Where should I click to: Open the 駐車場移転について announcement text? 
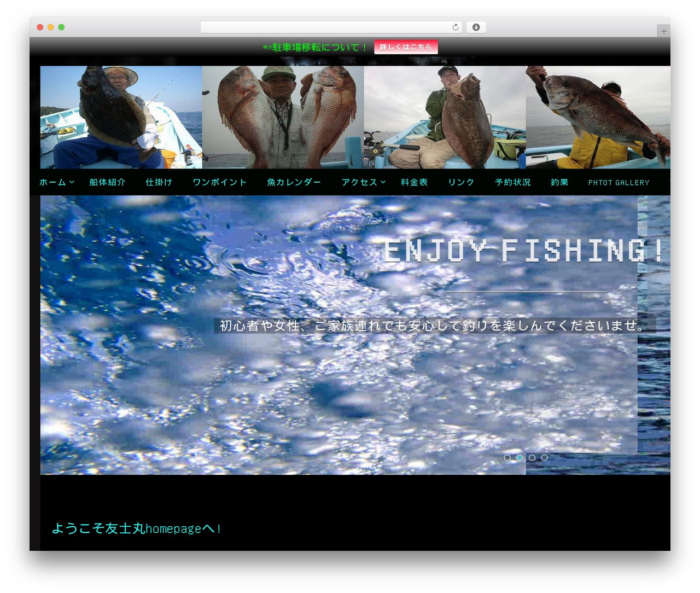pyautogui.click(x=314, y=48)
